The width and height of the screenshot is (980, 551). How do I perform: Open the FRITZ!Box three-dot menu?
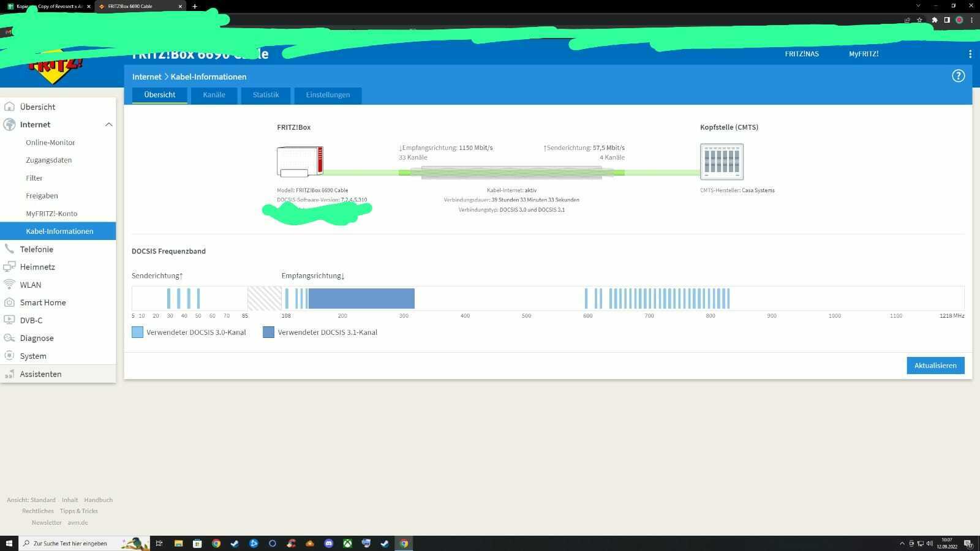click(x=970, y=54)
